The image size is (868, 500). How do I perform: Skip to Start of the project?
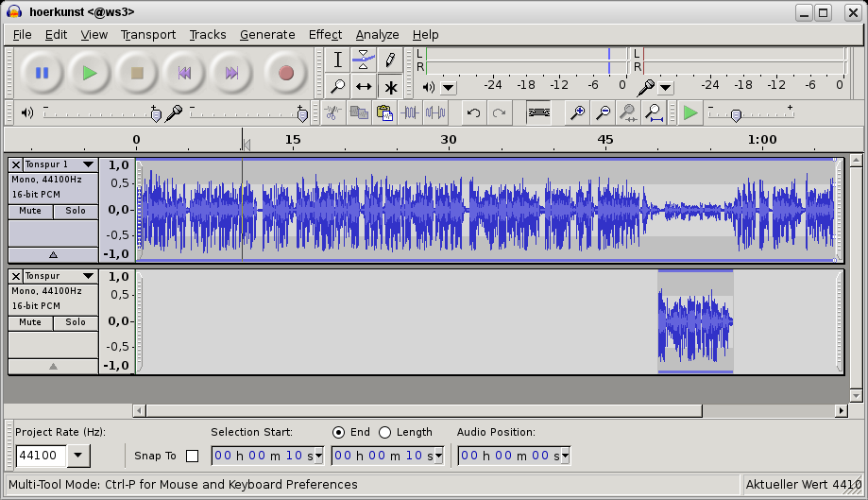pos(184,73)
